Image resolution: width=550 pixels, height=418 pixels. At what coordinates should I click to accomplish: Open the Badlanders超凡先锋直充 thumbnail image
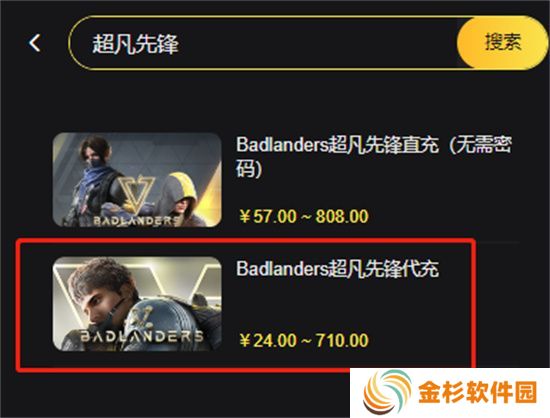[137, 180]
